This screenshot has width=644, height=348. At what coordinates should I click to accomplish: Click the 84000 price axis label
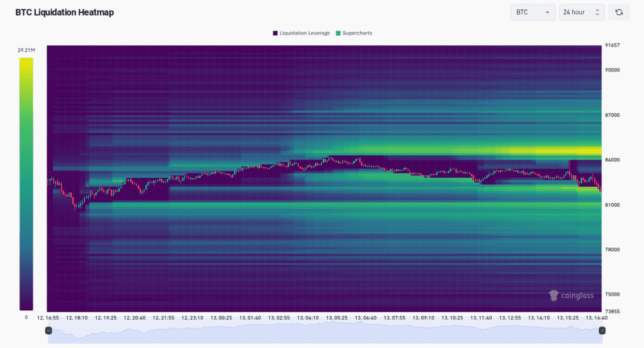(613, 160)
